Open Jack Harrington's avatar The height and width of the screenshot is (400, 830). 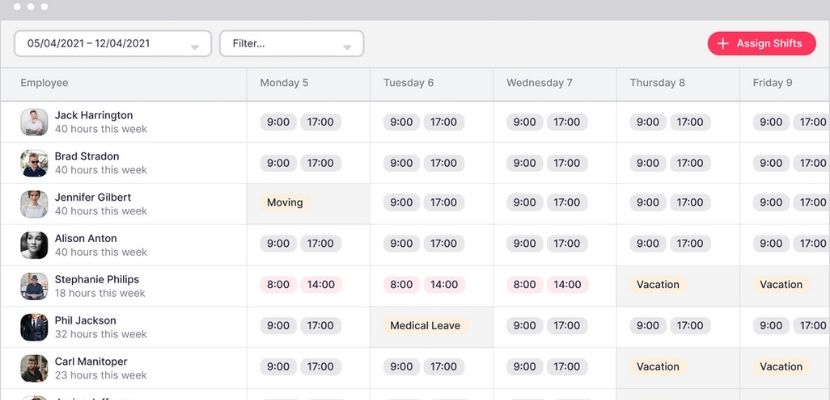(x=34, y=122)
